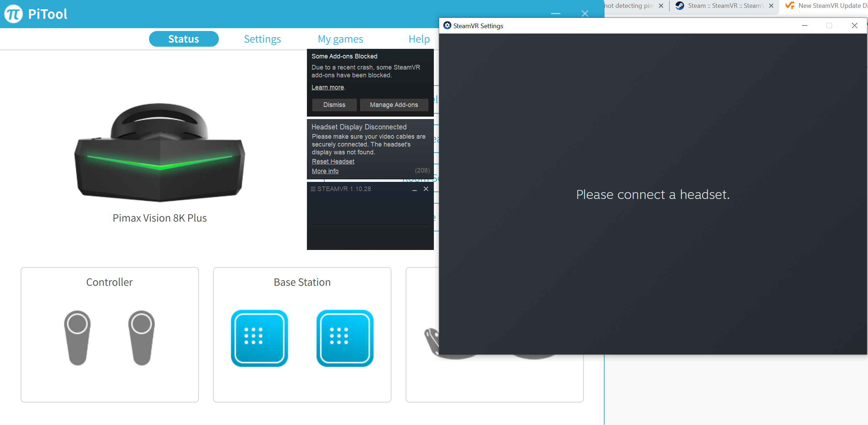Image resolution: width=868 pixels, height=425 pixels.
Task: Open the More info link for error 208
Action: point(325,171)
